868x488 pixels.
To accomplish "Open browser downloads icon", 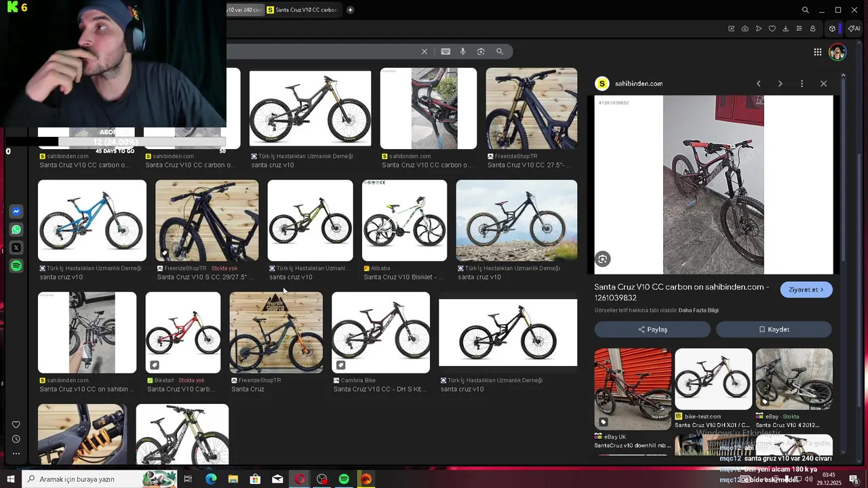I will [x=785, y=28].
